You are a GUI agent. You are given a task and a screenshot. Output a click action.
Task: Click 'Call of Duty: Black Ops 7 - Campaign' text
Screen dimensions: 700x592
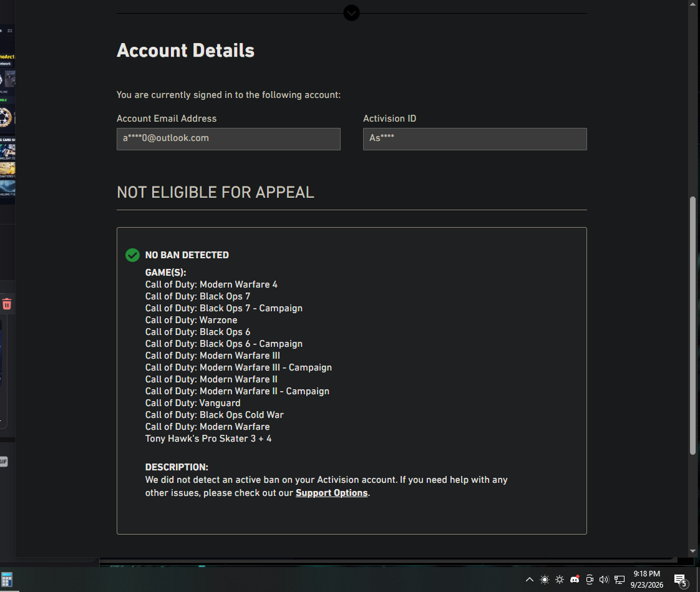(x=223, y=308)
